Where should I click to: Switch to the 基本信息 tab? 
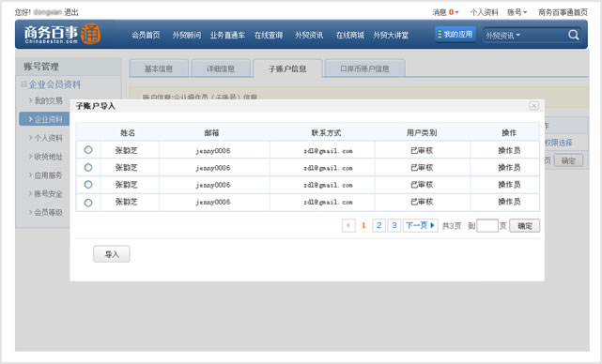point(159,68)
